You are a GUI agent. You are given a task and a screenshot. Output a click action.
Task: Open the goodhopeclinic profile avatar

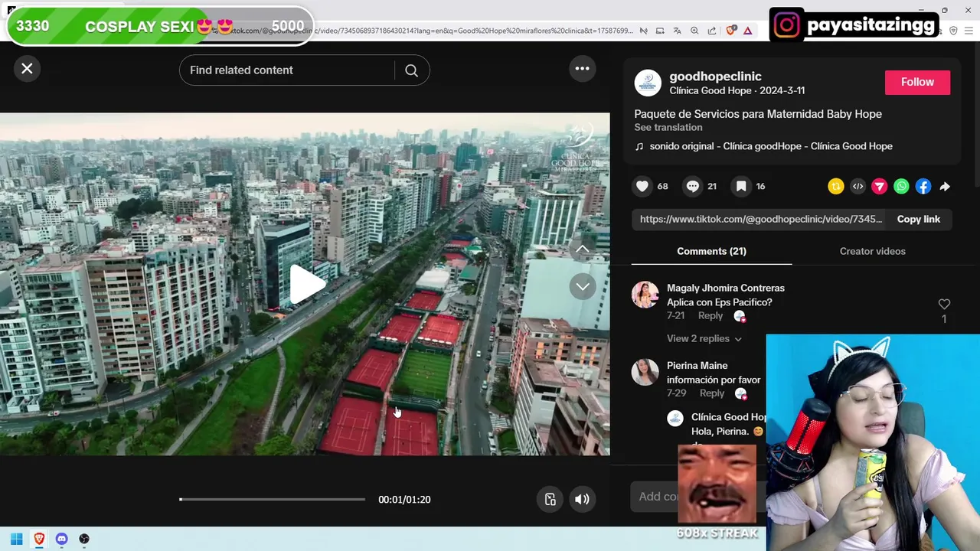[648, 83]
